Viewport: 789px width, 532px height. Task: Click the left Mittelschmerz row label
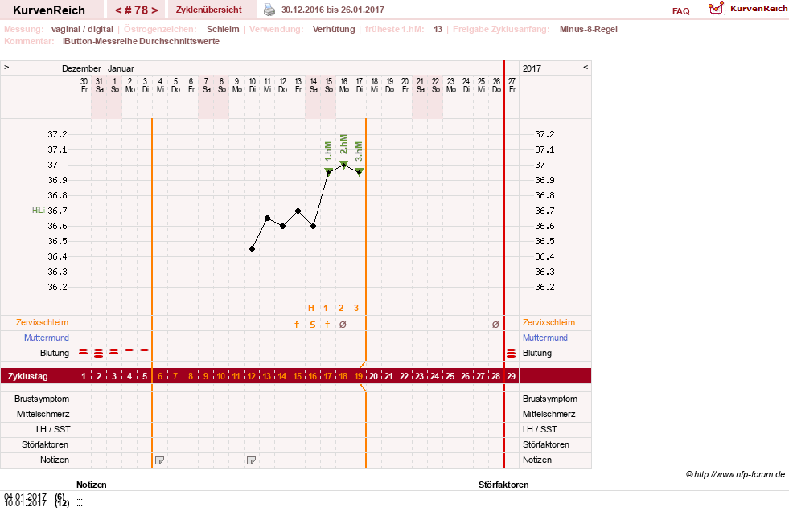pos(43,414)
